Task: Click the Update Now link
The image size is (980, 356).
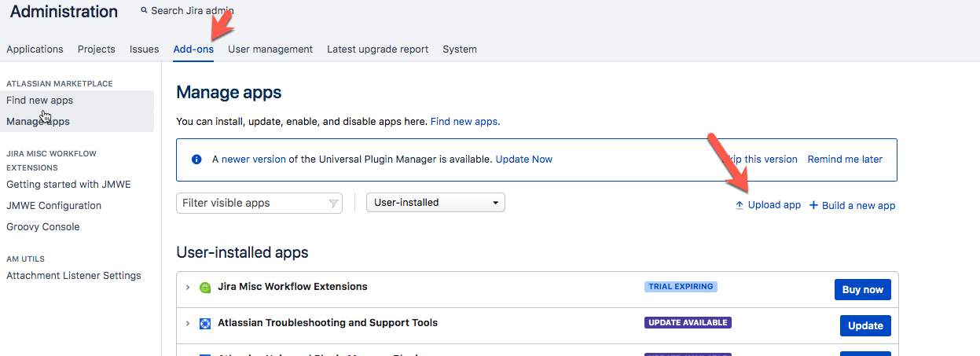Action: (524, 160)
